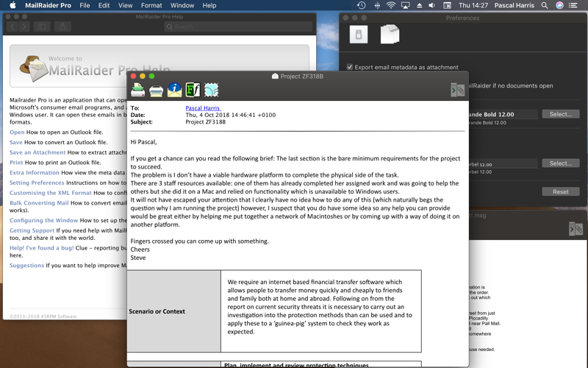
Task: Click the Pascal Harris user name in menu bar
Action: (x=514, y=5)
